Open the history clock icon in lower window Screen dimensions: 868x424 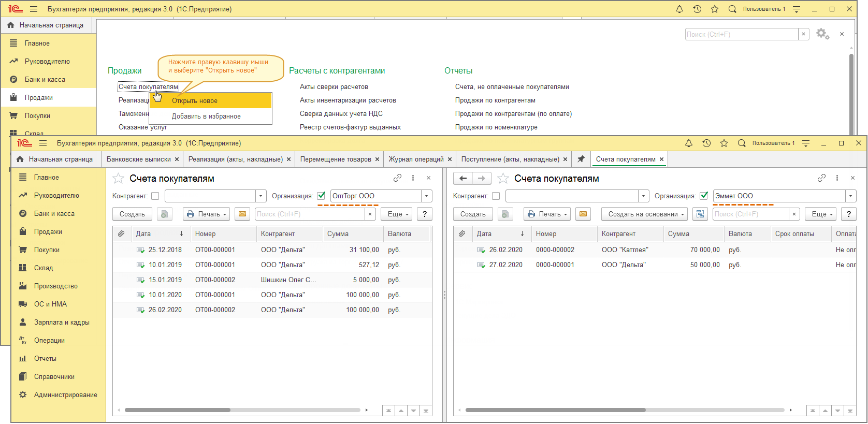coord(706,143)
